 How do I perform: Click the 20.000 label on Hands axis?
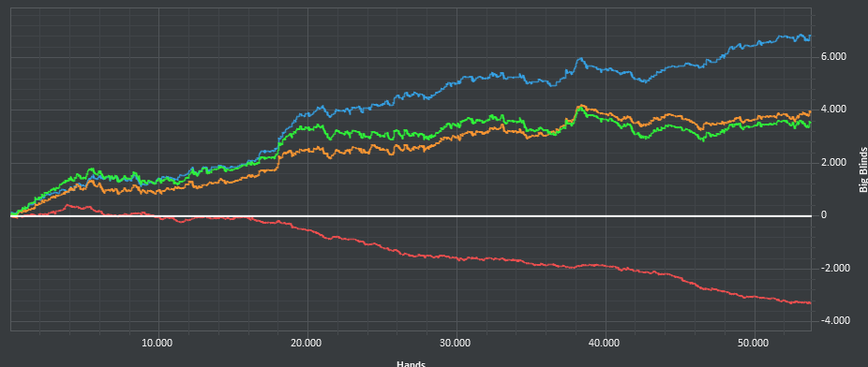pos(307,344)
